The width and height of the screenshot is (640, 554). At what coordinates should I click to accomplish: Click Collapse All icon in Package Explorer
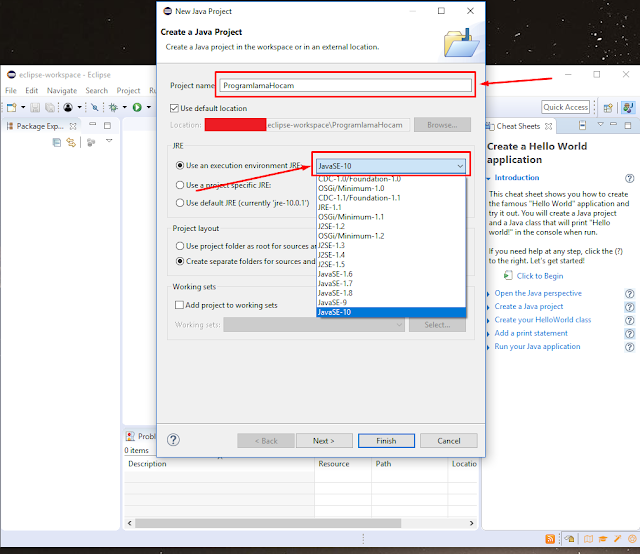point(57,142)
